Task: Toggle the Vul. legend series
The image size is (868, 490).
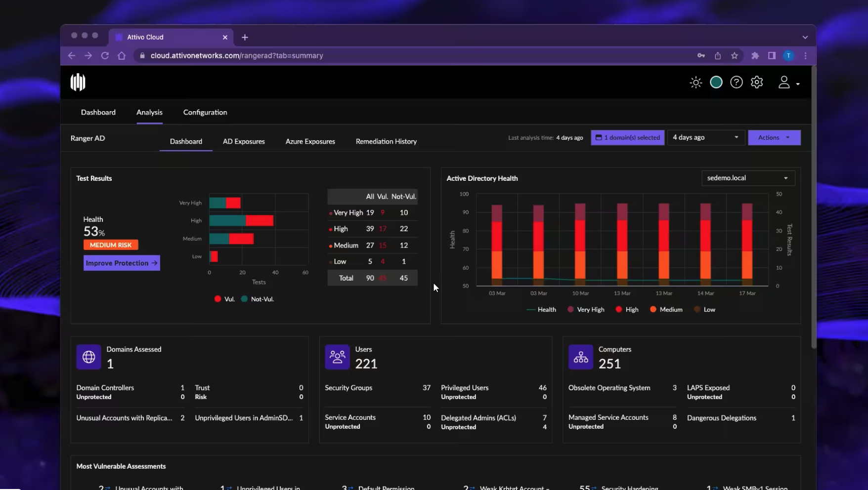Action: [224, 299]
